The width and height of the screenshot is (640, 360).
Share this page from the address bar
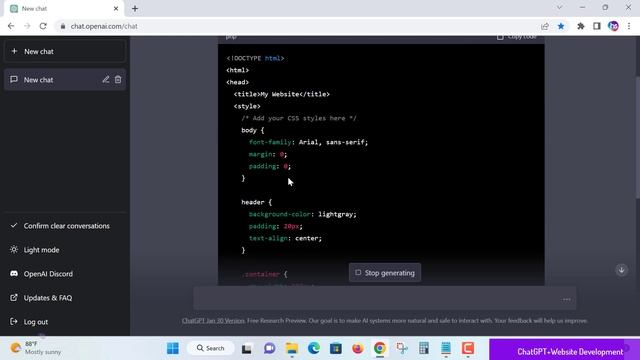point(545,26)
